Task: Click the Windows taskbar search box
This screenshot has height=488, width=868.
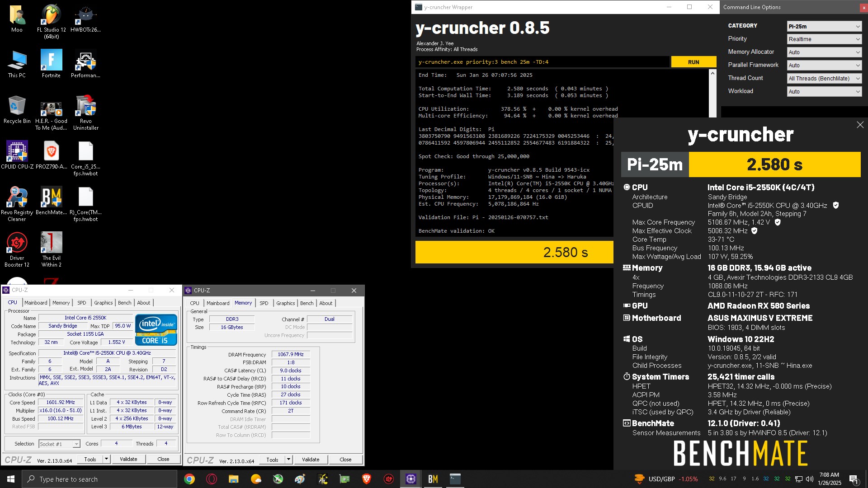Action: pos(99,479)
